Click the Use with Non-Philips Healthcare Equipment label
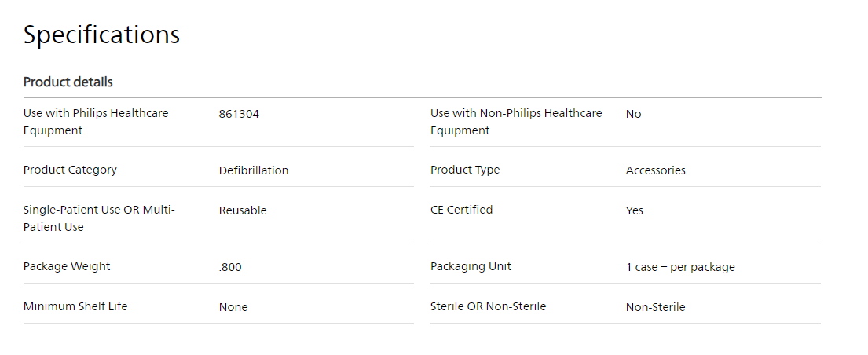This screenshot has width=868, height=355. 516,122
